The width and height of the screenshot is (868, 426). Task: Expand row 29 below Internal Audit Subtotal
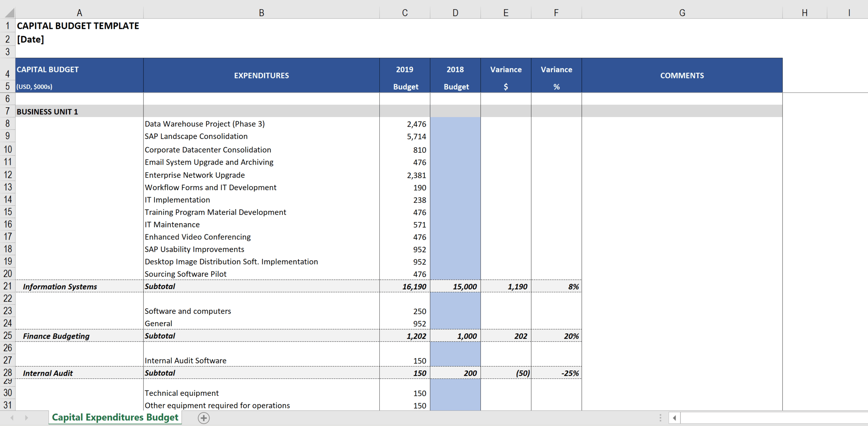click(x=8, y=385)
